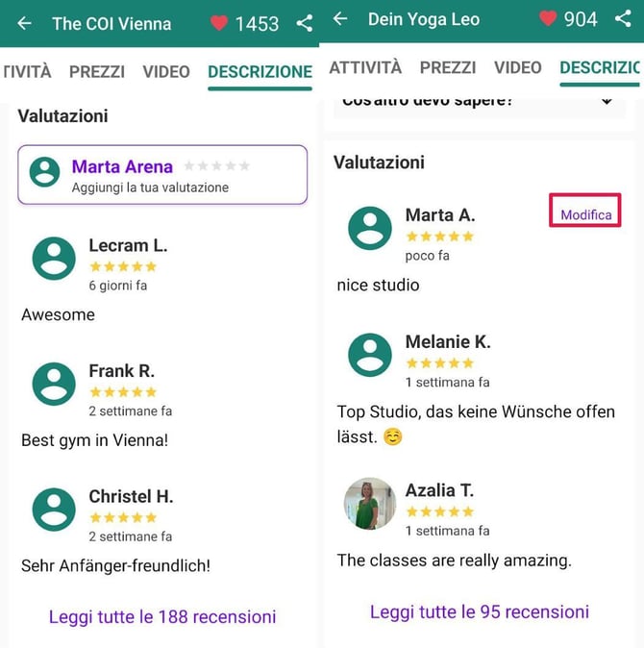Image resolution: width=644 pixels, height=648 pixels.
Task: Open VIDEO tab in Dein Yoga Leo
Action: tap(517, 67)
